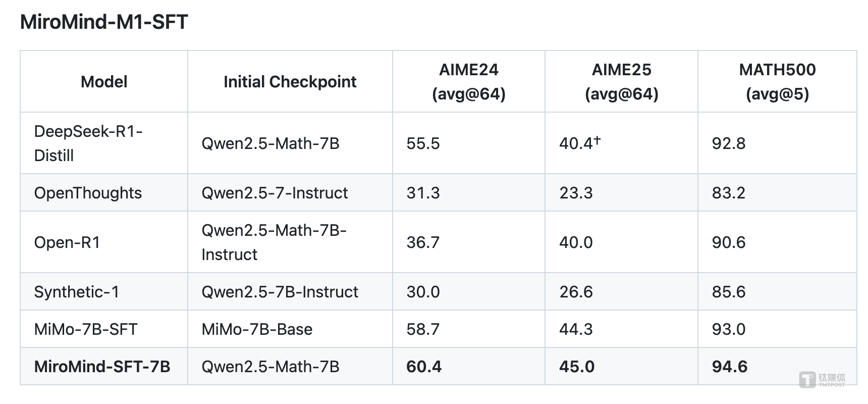Click the MiMo-7B-Base checkpoint cell

tap(257, 329)
